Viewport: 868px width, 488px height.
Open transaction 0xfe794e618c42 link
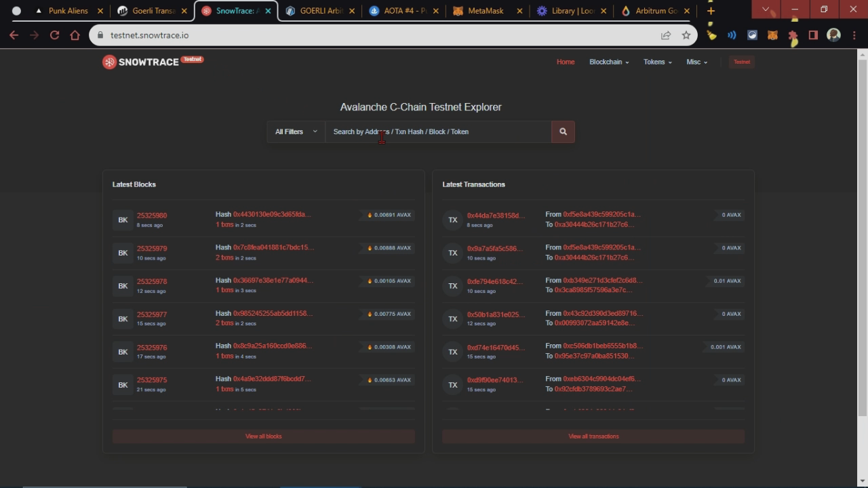(x=495, y=282)
